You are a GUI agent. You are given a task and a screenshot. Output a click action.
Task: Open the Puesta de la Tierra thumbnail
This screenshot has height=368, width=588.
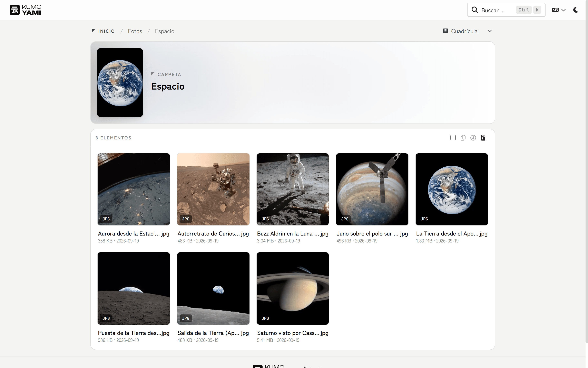(x=134, y=288)
